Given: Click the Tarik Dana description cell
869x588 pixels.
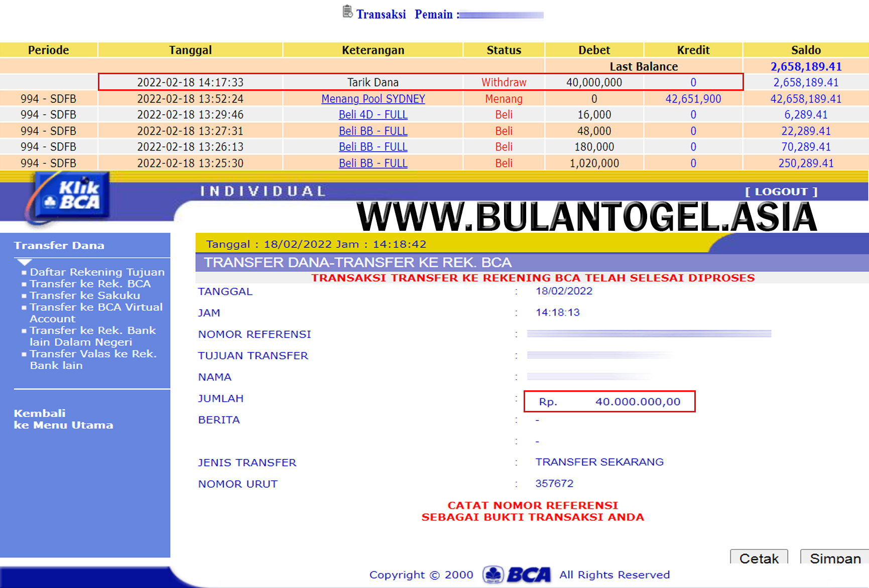Looking at the screenshot, I should [x=373, y=82].
